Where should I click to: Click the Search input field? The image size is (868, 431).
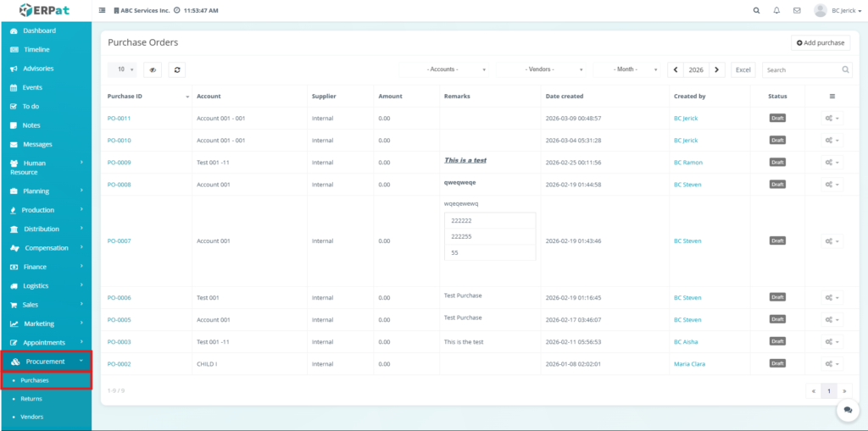(802, 69)
